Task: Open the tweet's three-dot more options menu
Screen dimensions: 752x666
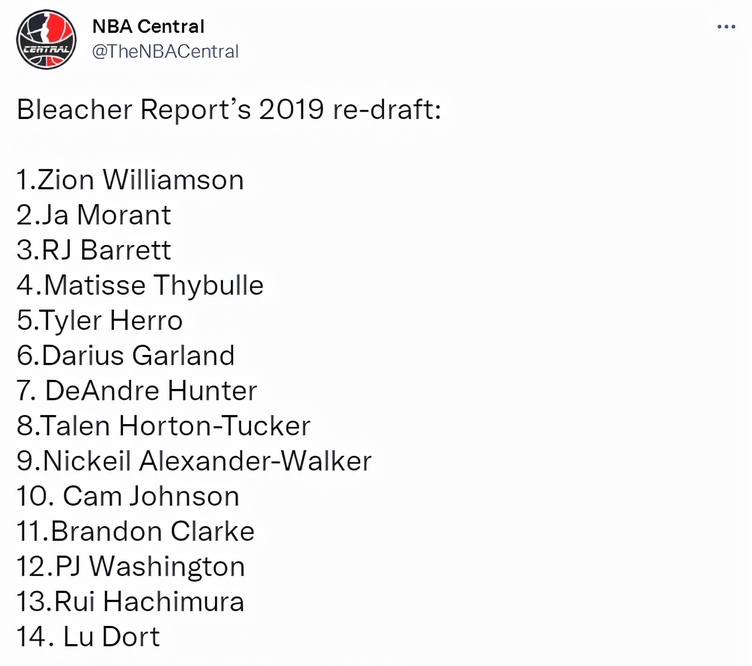Action: click(x=726, y=27)
